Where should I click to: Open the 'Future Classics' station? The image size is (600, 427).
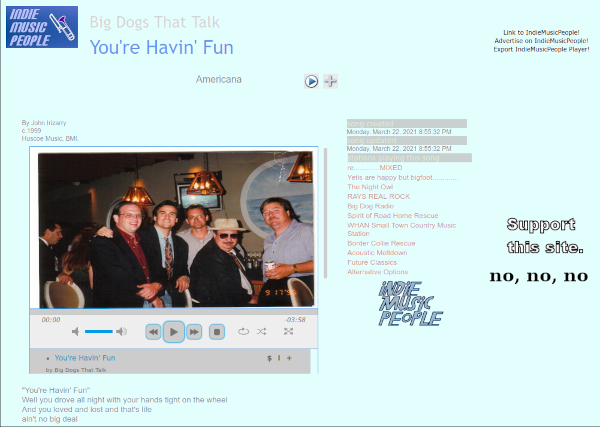coord(372,262)
